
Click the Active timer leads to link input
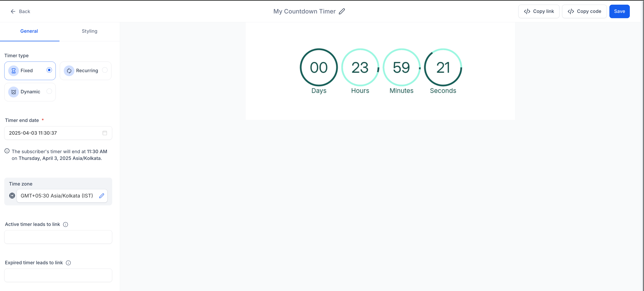pos(58,237)
